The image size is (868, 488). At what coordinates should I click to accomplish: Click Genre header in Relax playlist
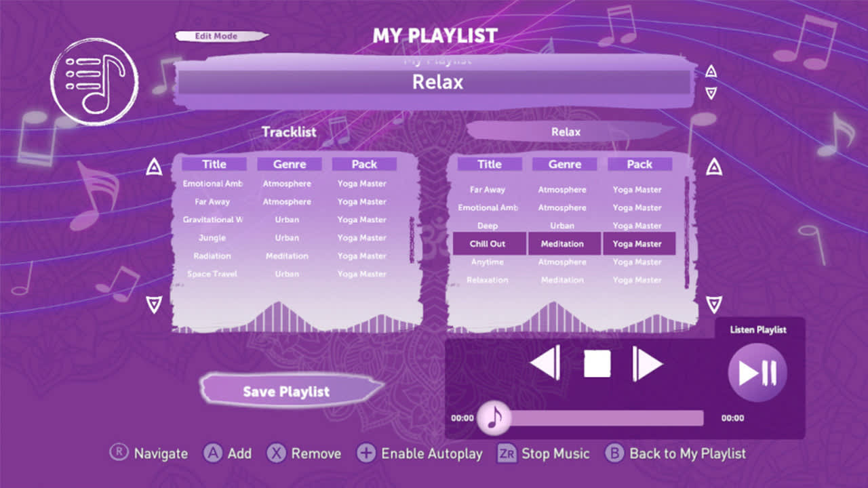(x=565, y=164)
